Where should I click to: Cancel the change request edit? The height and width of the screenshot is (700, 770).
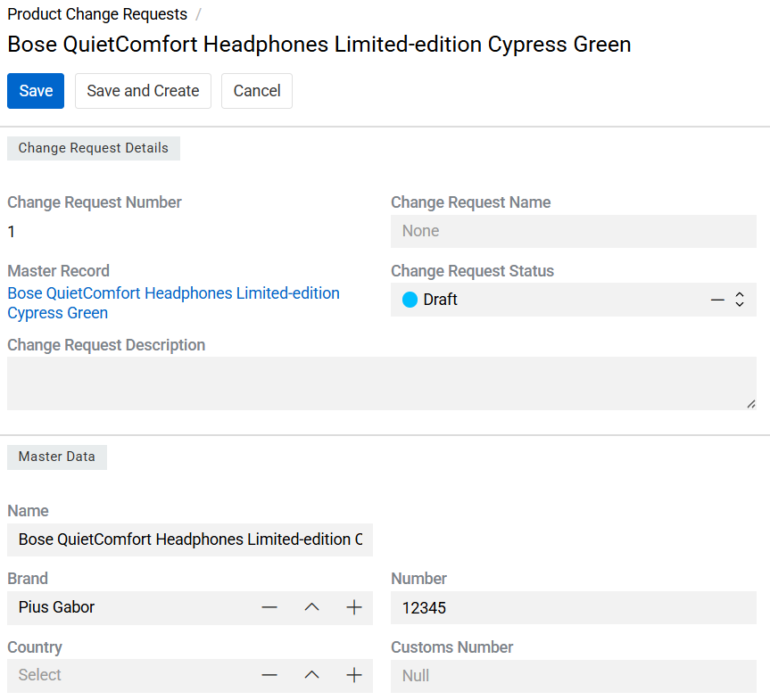pyautogui.click(x=257, y=91)
